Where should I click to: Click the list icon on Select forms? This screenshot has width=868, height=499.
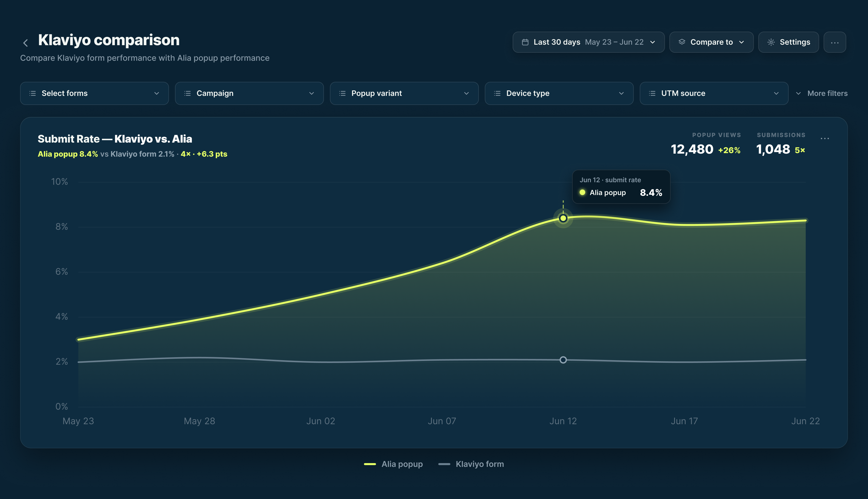[33, 93]
